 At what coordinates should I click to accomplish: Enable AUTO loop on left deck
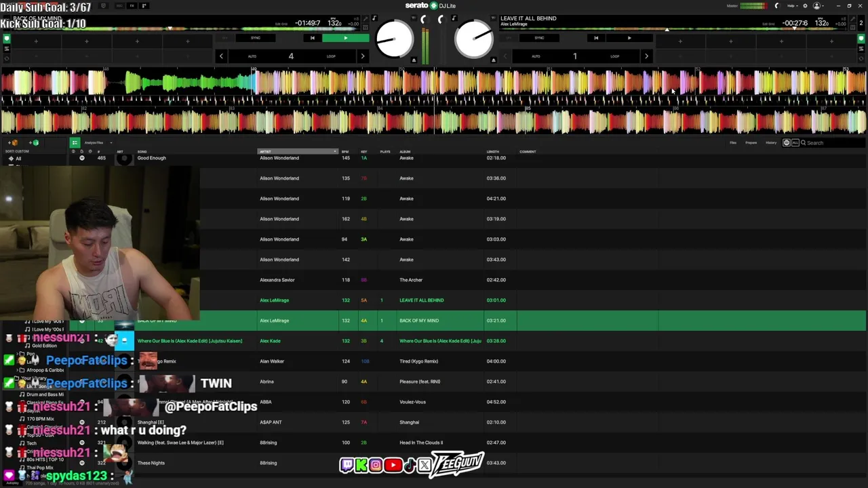coord(252,56)
